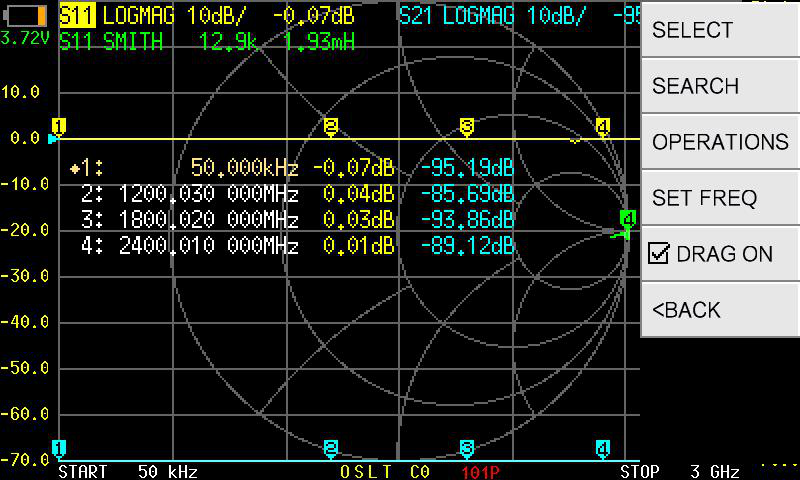
Task: Select cyan marker 3 on S21 trace
Action: pos(467,449)
